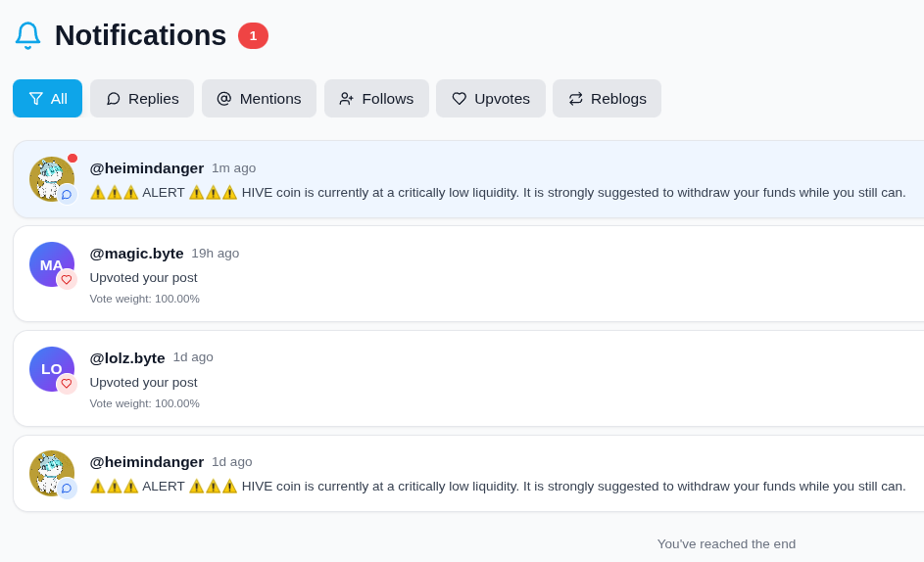Switch to the Follows filter
The image size is (924, 562).
(x=376, y=99)
